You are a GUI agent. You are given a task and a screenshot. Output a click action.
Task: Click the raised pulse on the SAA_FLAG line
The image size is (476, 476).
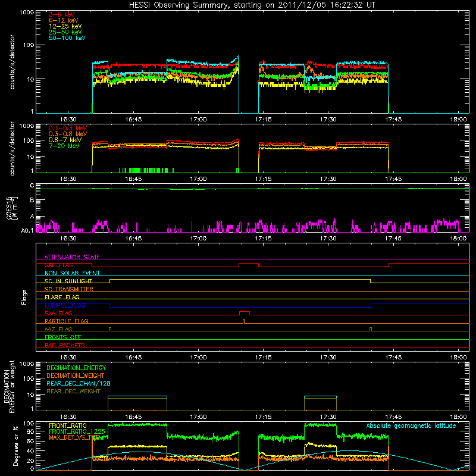[245, 313]
